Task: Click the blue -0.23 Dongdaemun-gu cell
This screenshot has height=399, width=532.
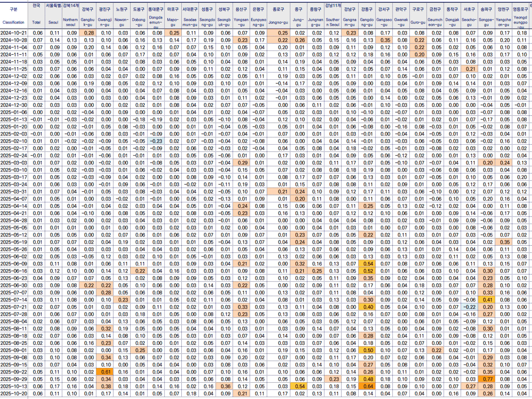Action: 156,141
